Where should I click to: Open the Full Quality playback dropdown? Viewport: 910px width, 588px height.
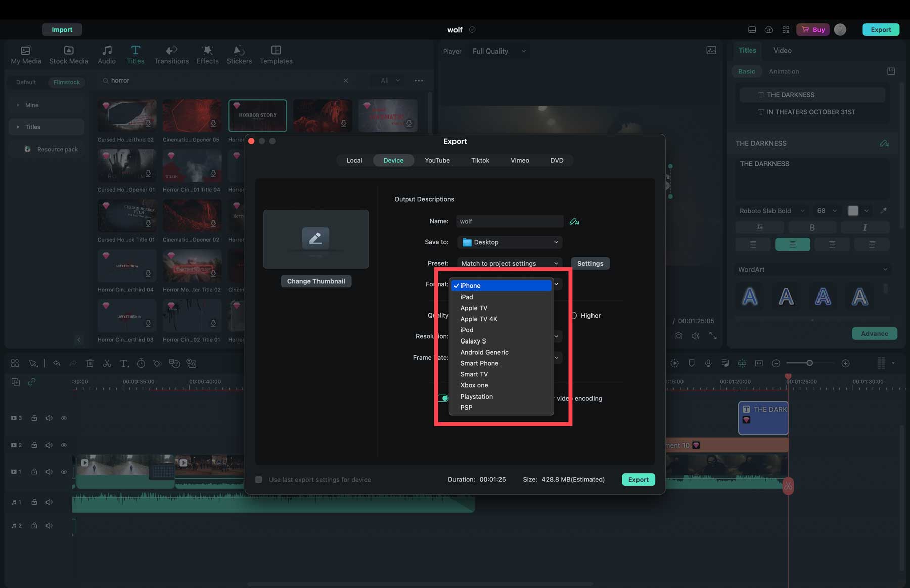498,51
